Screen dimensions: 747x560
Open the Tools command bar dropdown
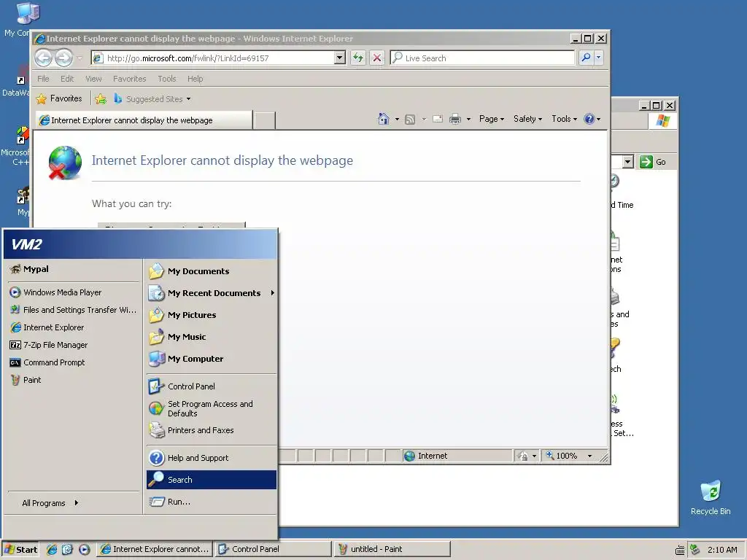pos(564,119)
